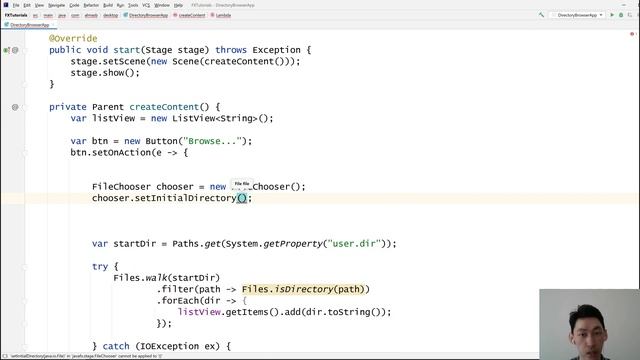The width and height of the screenshot is (640, 360).
Task: Click the webcam video overlay thumbnail
Action: point(589,324)
